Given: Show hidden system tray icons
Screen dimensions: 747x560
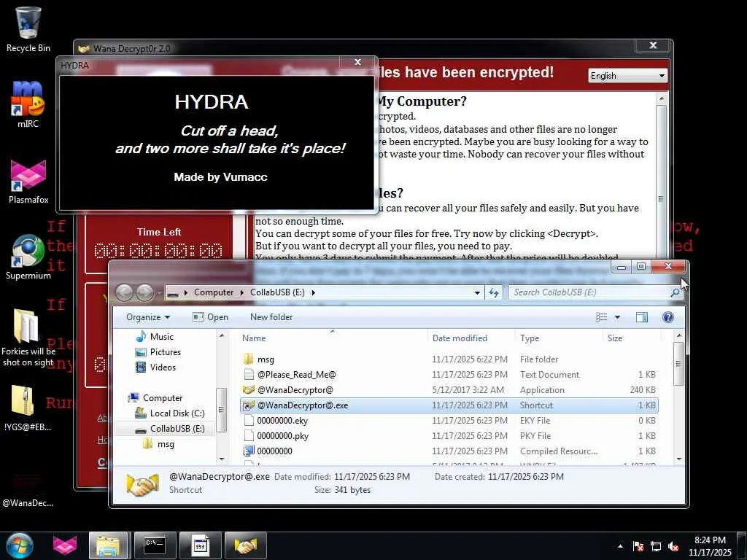Looking at the screenshot, I should pos(620,546).
